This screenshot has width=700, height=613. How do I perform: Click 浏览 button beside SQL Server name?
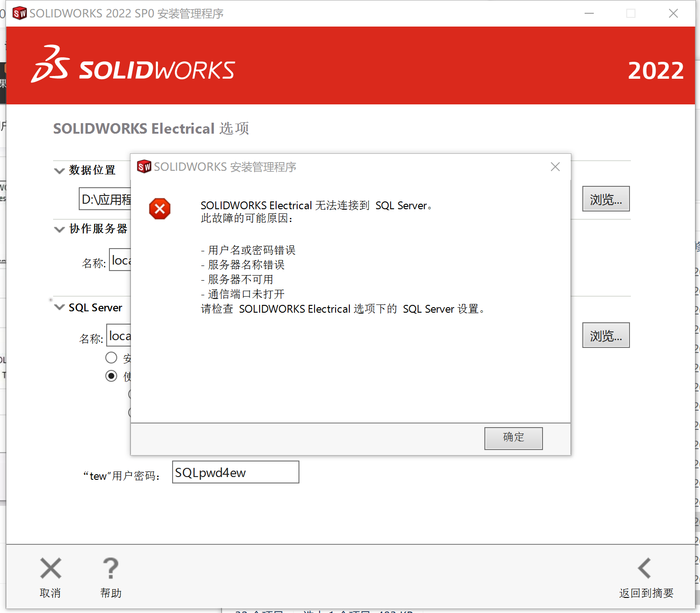(605, 336)
